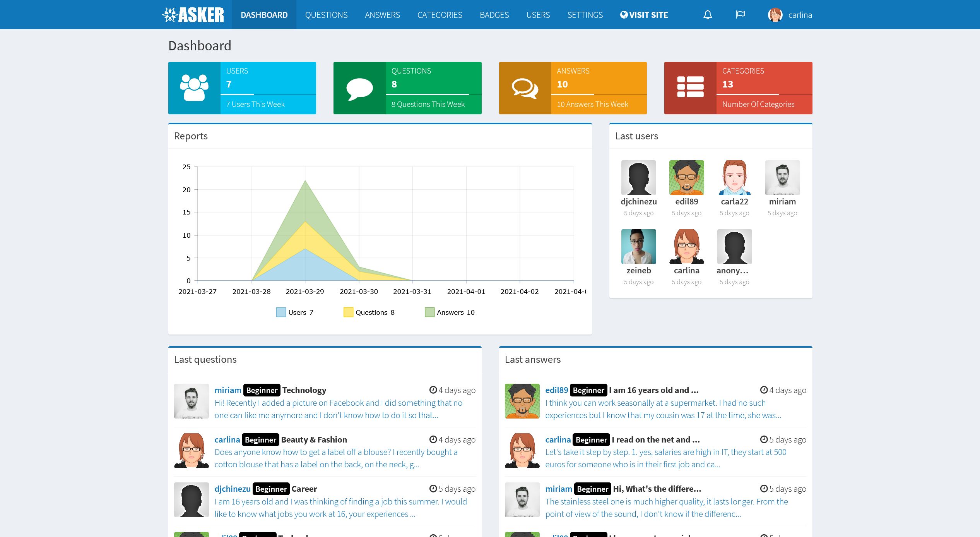Viewport: 980px width, 537px height.
Task: Open the carlina user menu
Action: (790, 15)
